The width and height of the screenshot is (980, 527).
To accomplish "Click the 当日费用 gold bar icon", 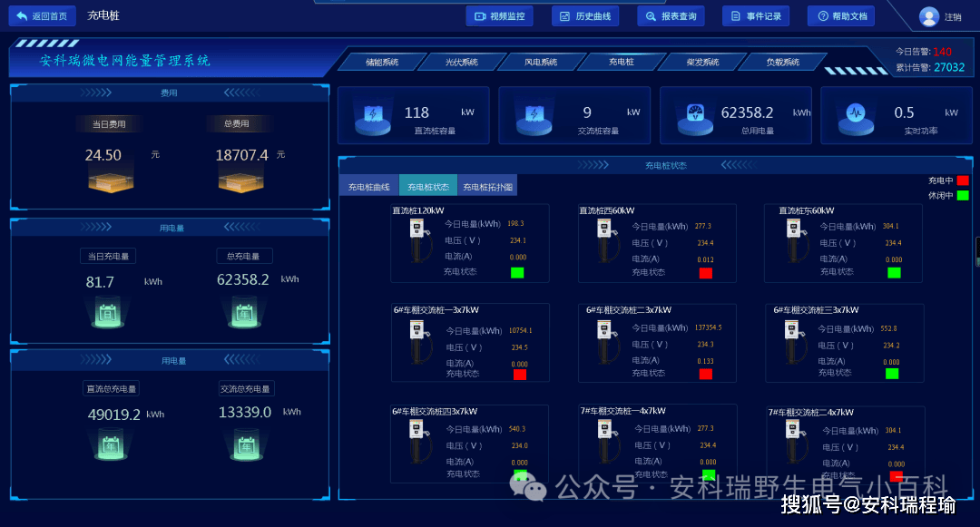I will (x=111, y=181).
